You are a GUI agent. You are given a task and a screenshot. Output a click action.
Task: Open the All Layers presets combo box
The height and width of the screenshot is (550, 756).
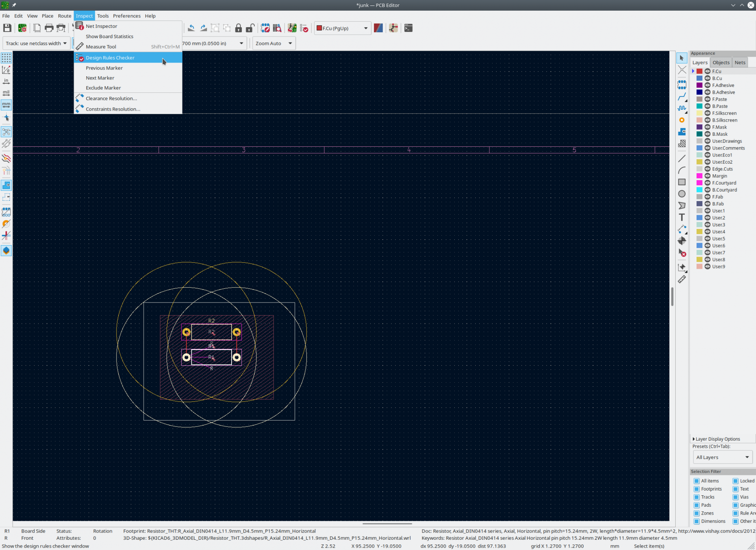pos(722,457)
